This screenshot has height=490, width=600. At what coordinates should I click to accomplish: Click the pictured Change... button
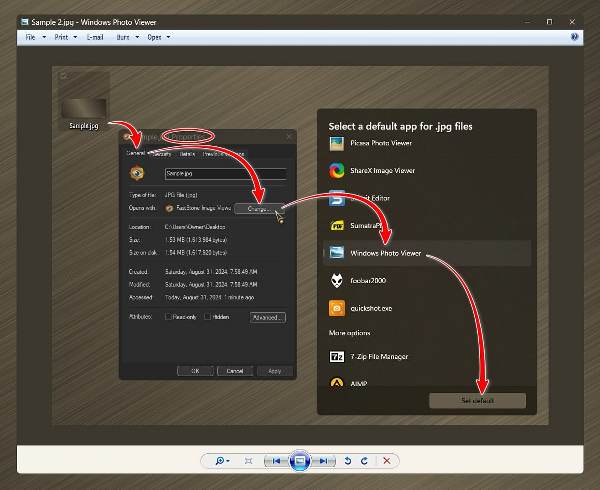pos(259,209)
